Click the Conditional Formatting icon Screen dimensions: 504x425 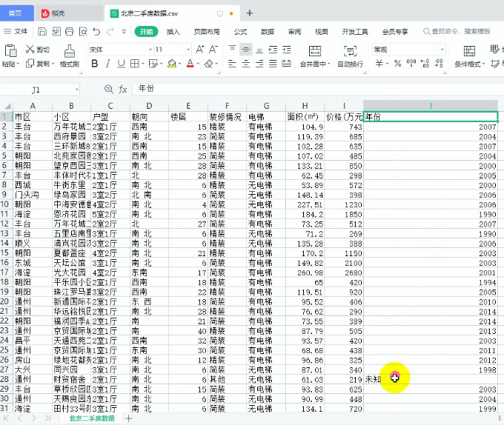469,50
